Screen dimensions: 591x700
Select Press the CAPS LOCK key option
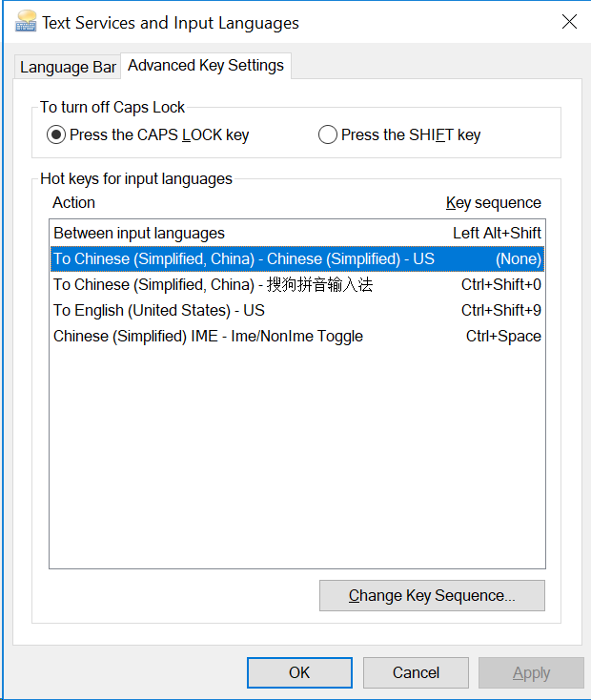click(x=57, y=135)
